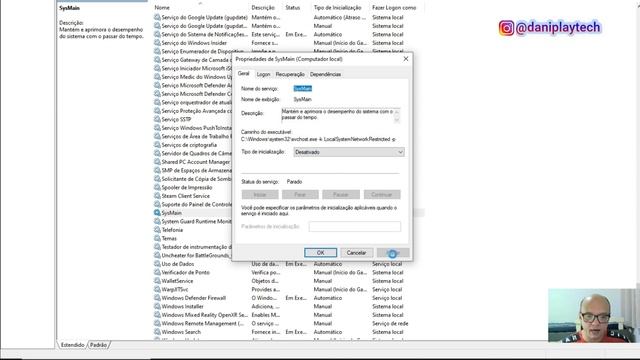Select the Serviço Windows PushToInstall row

193,128
